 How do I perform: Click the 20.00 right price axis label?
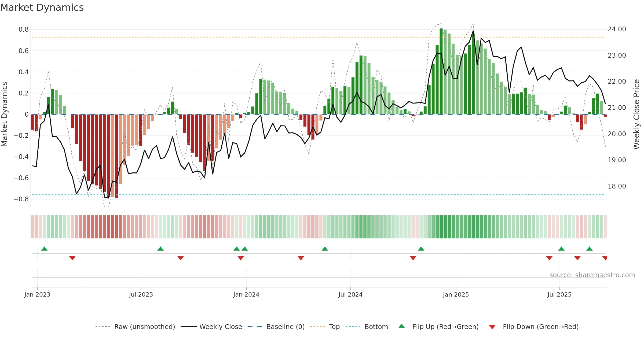(x=617, y=134)
